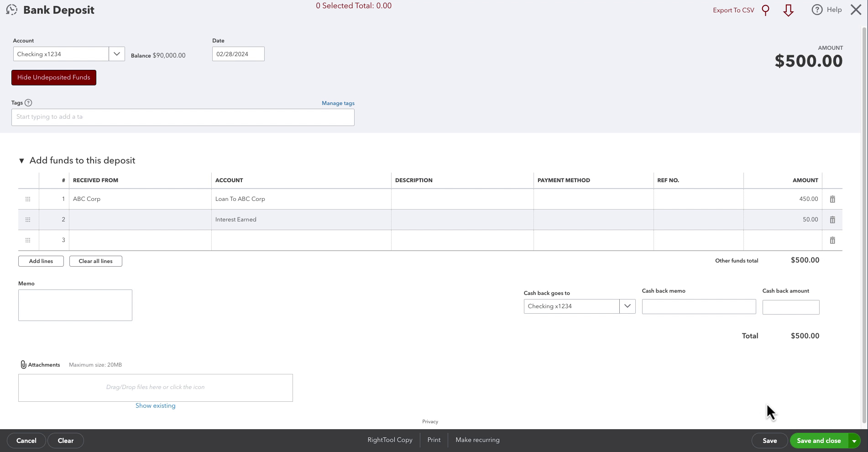Screen dimensions: 868x452
Task: Click Add lines button
Action: [x=41, y=261]
